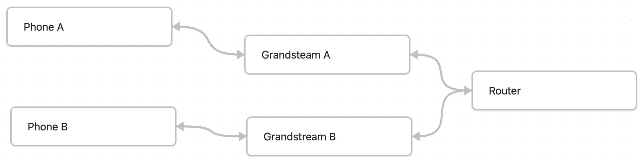
Task: Click the arrowhead pointing at Phone B
Action: click(180, 126)
